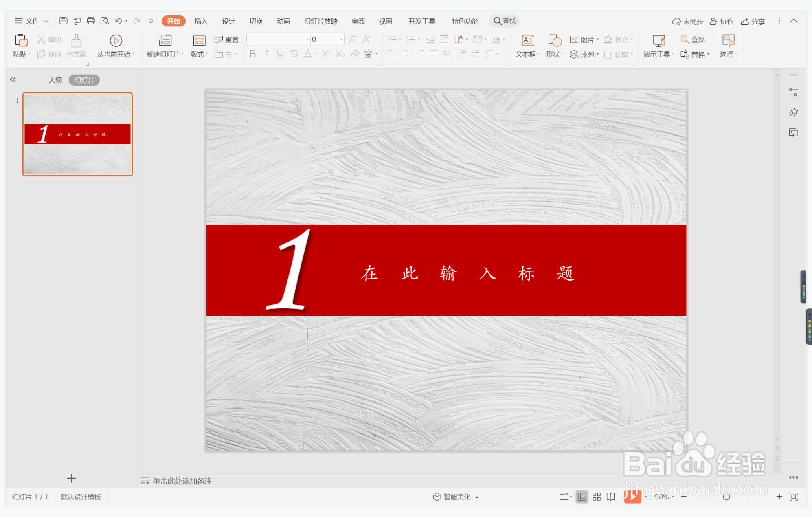Image resolution: width=812 pixels, height=517 pixels.
Task: Click the 智能美化 beautify button
Action: click(456, 497)
